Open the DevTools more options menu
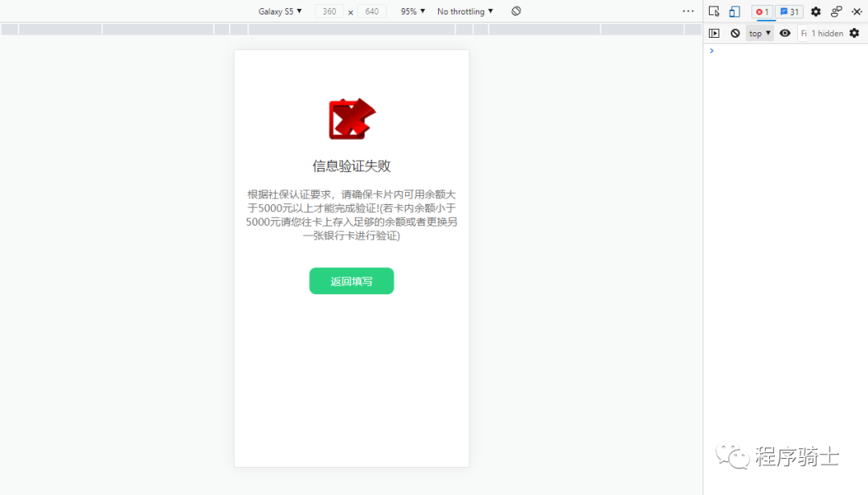Image resolution: width=868 pixels, height=495 pixels. [x=688, y=10]
